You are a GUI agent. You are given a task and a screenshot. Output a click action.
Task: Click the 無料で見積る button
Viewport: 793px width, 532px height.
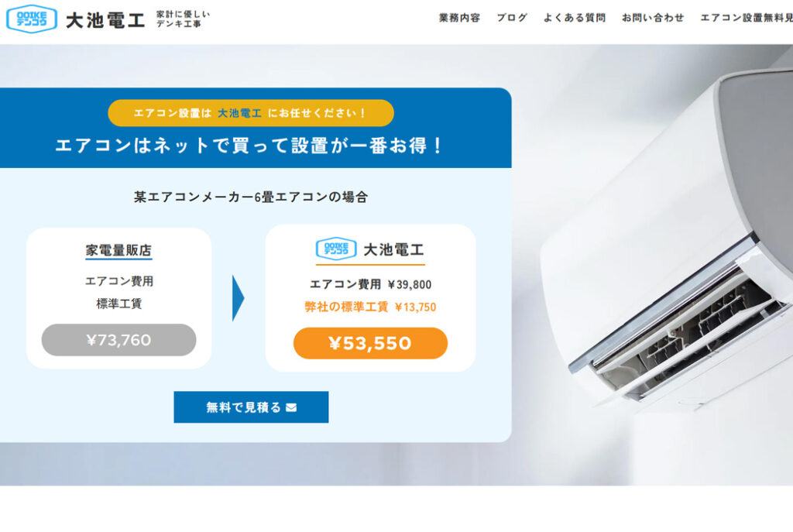(251, 407)
